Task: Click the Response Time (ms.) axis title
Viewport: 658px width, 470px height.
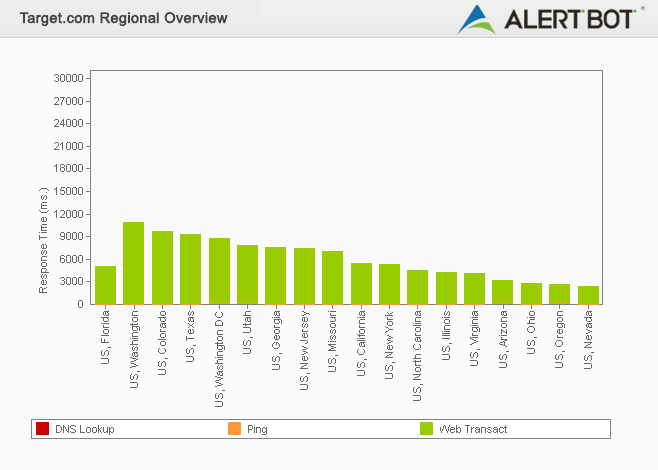Action: click(44, 240)
